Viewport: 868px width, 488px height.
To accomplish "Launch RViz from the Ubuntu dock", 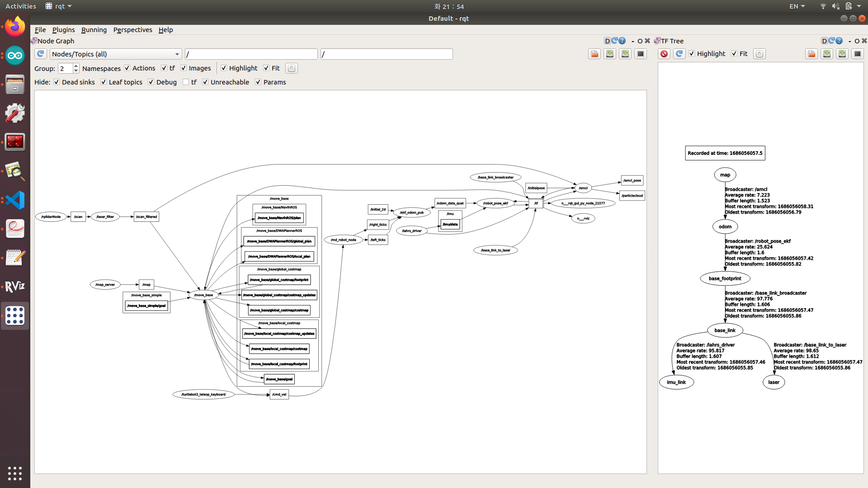I will point(15,286).
